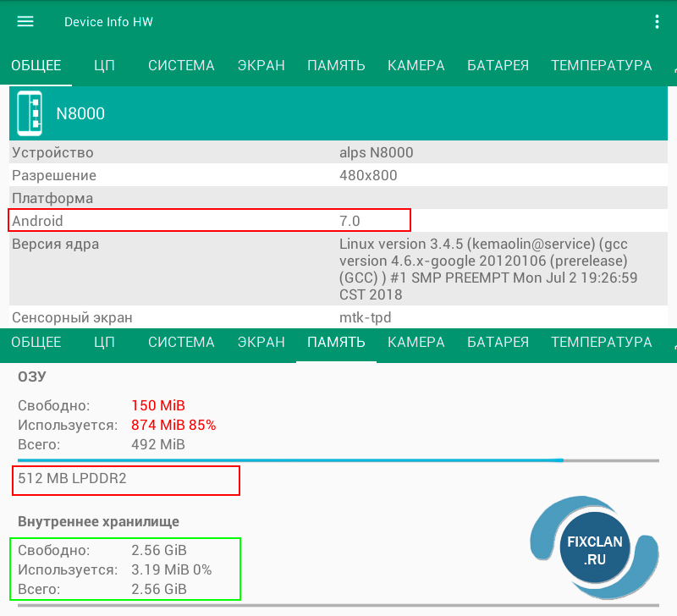Select the ЭКРАН tab

pos(261,65)
